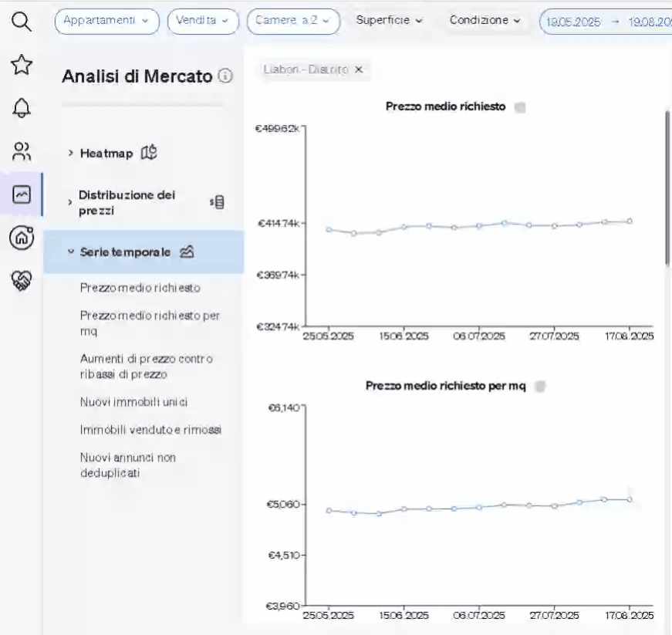Open the Vendita dropdown filter
The width and height of the screenshot is (672, 635).
point(202,21)
